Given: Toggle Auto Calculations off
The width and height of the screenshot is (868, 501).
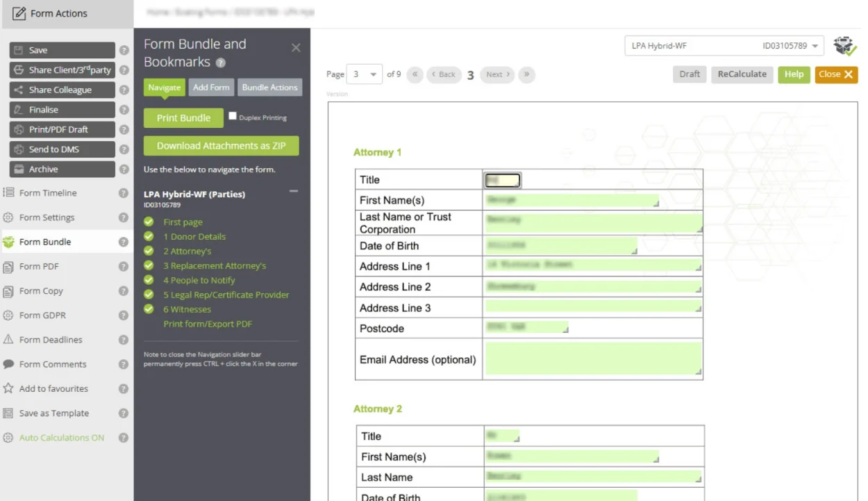Looking at the screenshot, I should click(x=8, y=437).
